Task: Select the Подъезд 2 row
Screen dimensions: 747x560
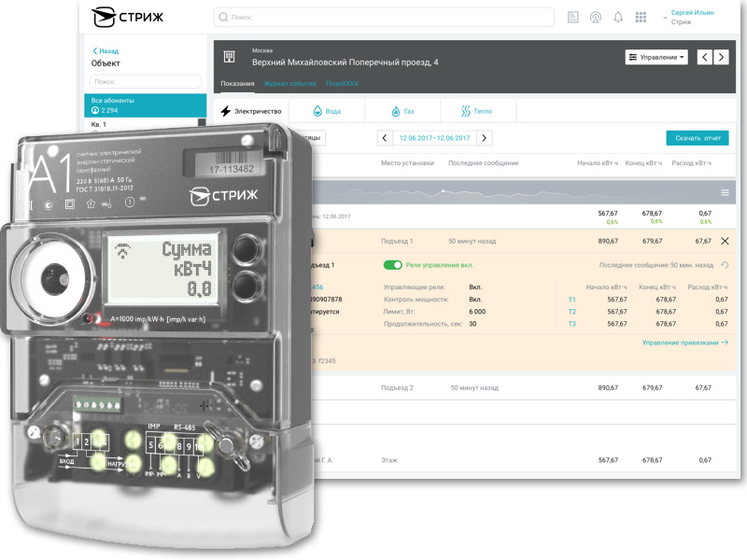Action: click(524, 387)
